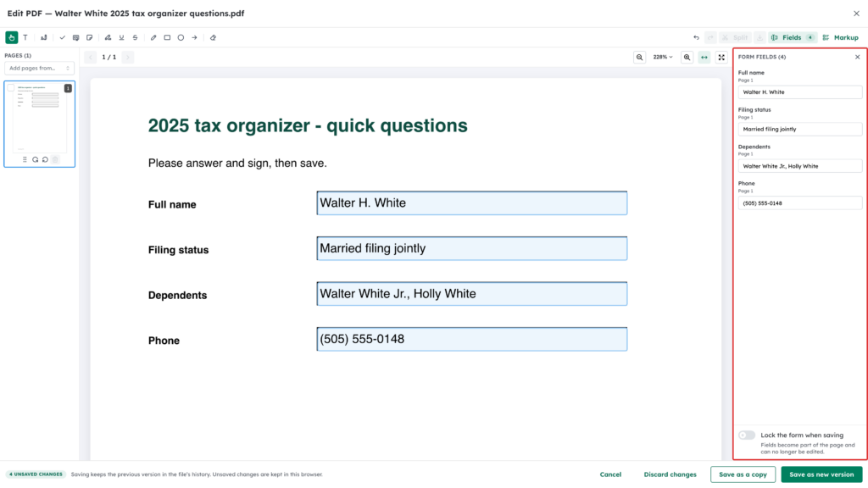Select the circle shape tool
This screenshot has width=868, height=488.
click(x=181, y=37)
